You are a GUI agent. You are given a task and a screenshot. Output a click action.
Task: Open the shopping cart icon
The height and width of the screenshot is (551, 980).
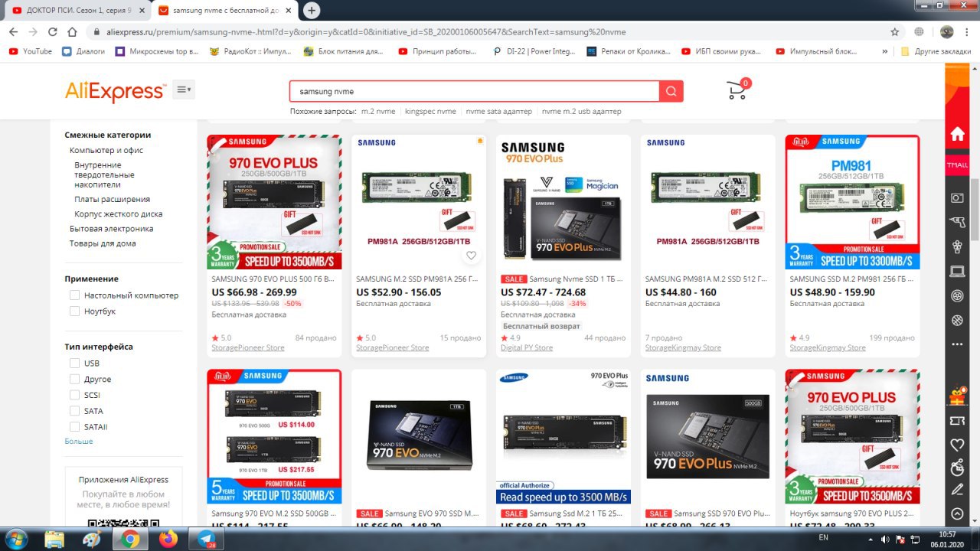click(x=737, y=90)
